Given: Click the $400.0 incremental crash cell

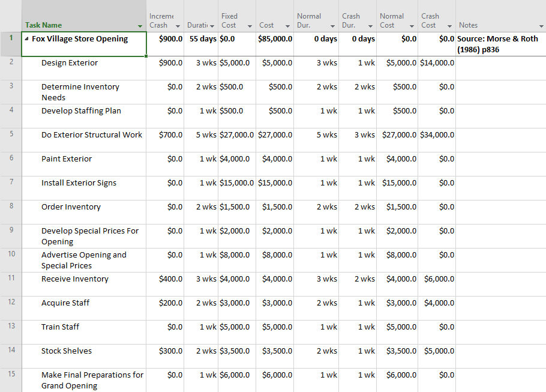Looking at the screenshot, I should click(x=165, y=285).
